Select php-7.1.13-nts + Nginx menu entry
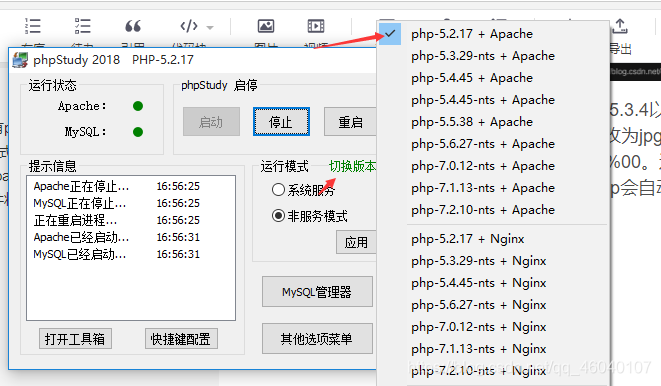661x386 pixels. (494, 348)
